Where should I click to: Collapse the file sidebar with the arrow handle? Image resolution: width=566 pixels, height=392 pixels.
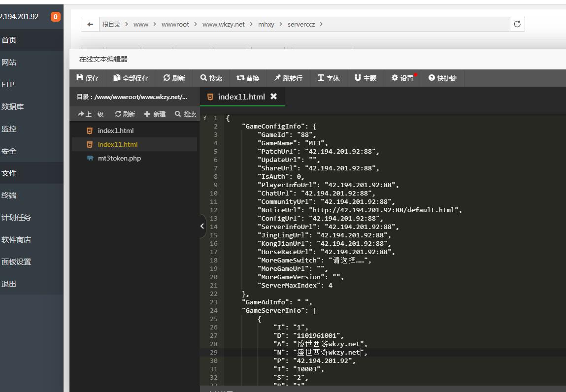tap(202, 226)
